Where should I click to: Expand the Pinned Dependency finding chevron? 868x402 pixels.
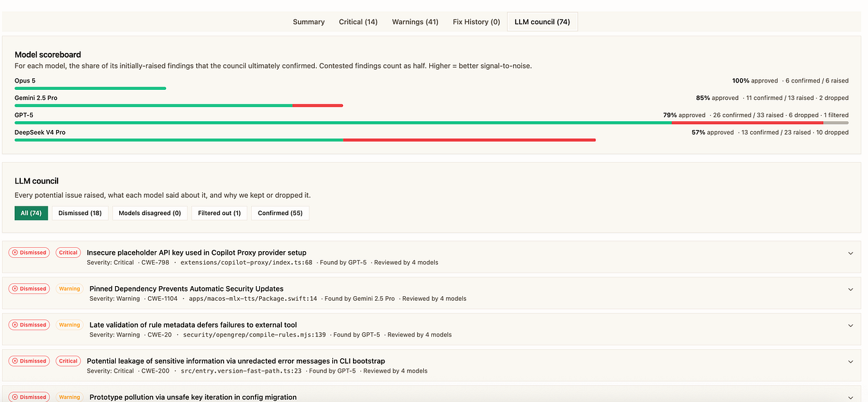point(851,289)
